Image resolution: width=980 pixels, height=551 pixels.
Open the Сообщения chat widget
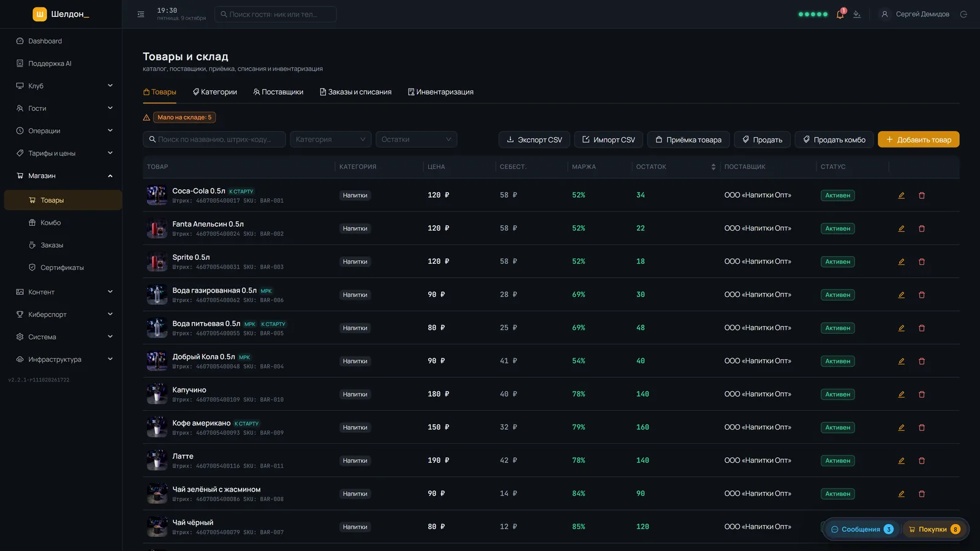862,530
